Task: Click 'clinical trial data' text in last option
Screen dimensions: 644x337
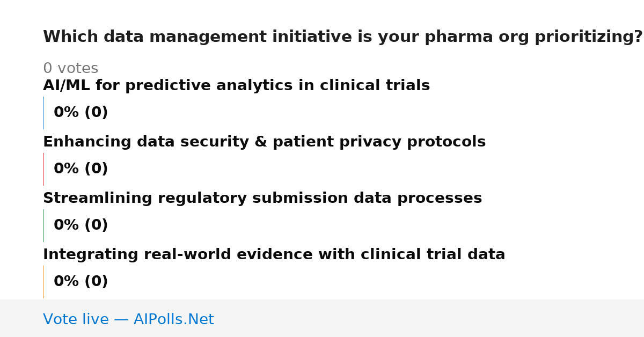Action: (x=433, y=255)
